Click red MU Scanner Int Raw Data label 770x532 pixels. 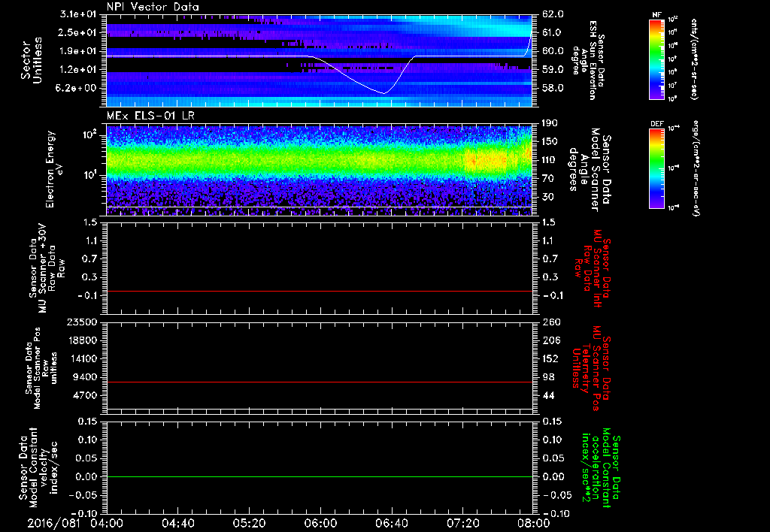click(594, 268)
